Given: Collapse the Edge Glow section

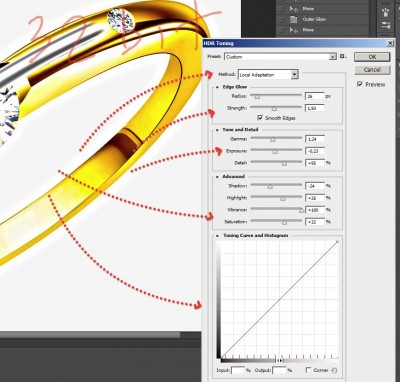Looking at the screenshot, I should tap(217, 87).
